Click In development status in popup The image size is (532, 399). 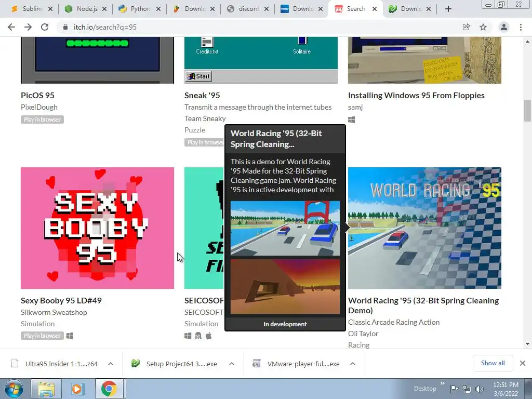[285, 324]
